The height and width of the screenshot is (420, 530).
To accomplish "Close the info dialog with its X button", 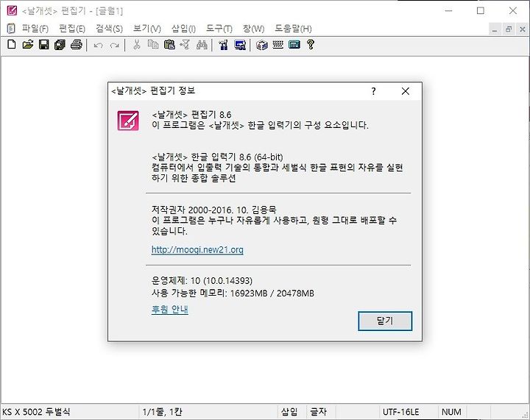I will (x=406, y=91).
